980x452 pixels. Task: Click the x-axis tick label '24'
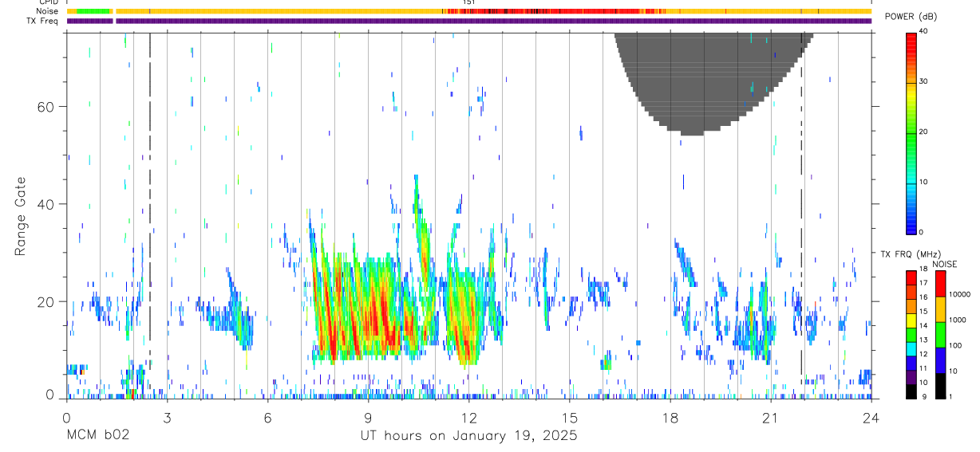[871, 418]
